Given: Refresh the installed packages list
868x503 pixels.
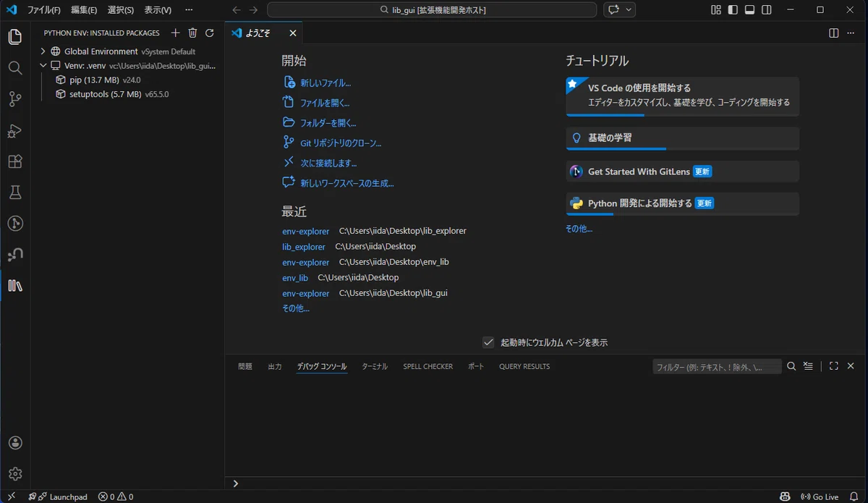Looking at the screenshot, I should point(210,33).
